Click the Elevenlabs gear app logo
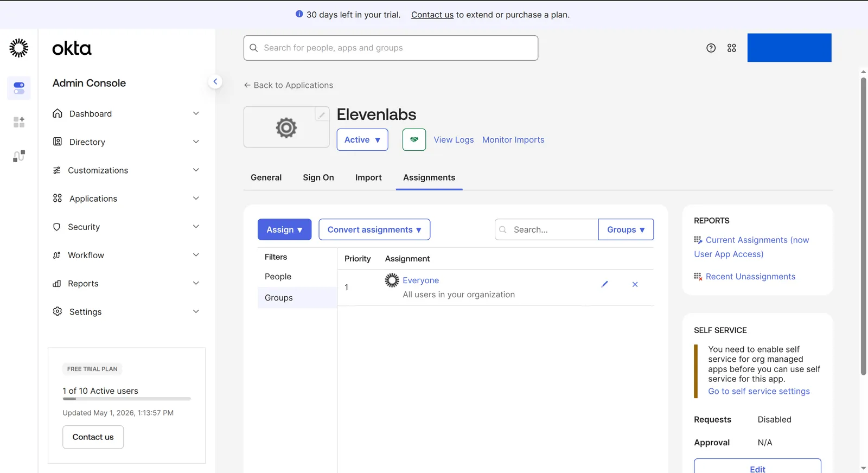This screenshot has width=868, height=473. click(x=286, y=127)
